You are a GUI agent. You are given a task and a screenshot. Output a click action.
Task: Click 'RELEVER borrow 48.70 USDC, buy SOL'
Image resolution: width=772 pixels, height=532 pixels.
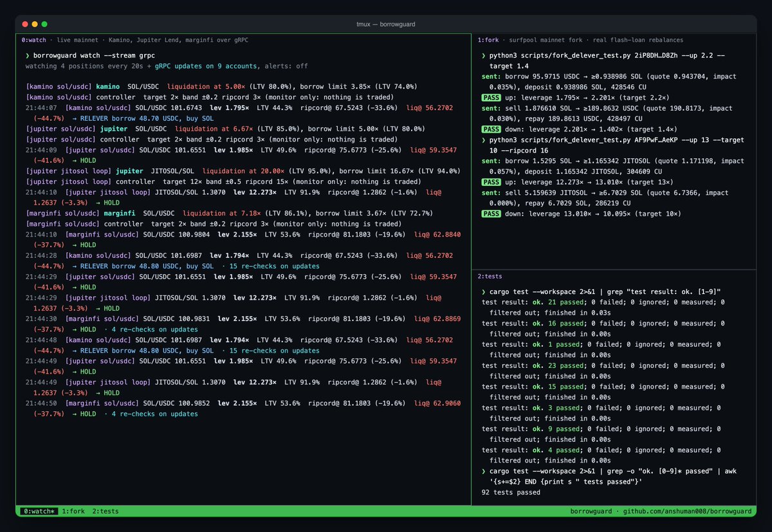(x=147, y=118)
